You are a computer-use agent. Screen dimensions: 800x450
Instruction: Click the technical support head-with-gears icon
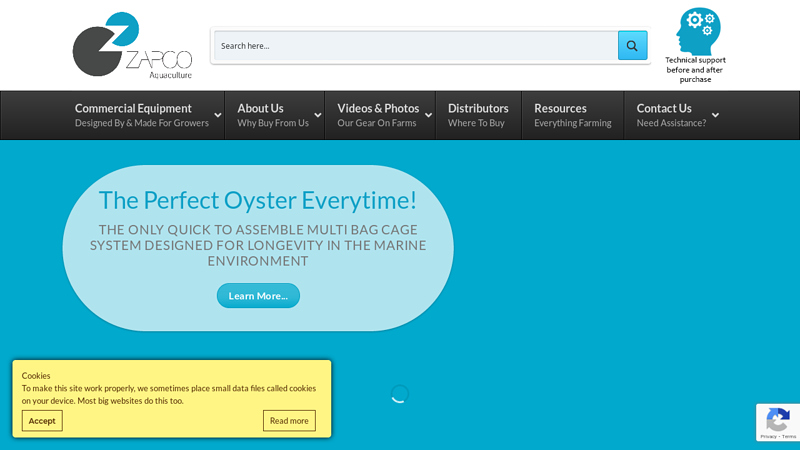coord(697,30)
